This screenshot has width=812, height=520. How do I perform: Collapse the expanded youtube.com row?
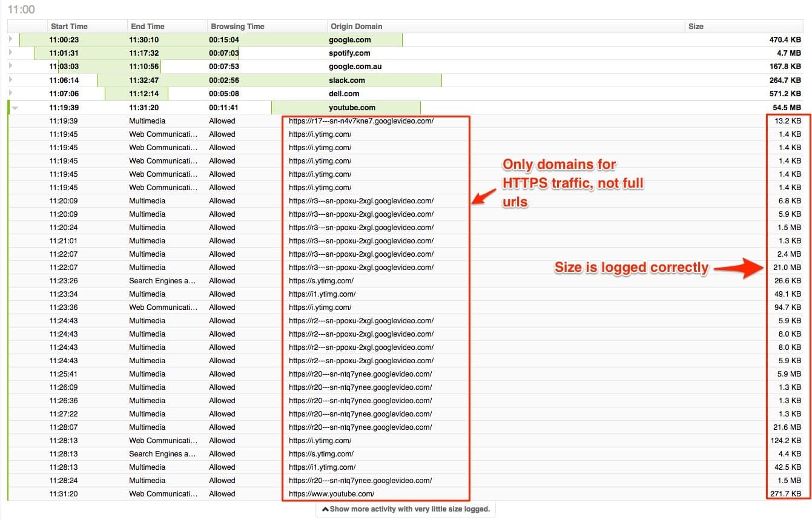[15, 108]
